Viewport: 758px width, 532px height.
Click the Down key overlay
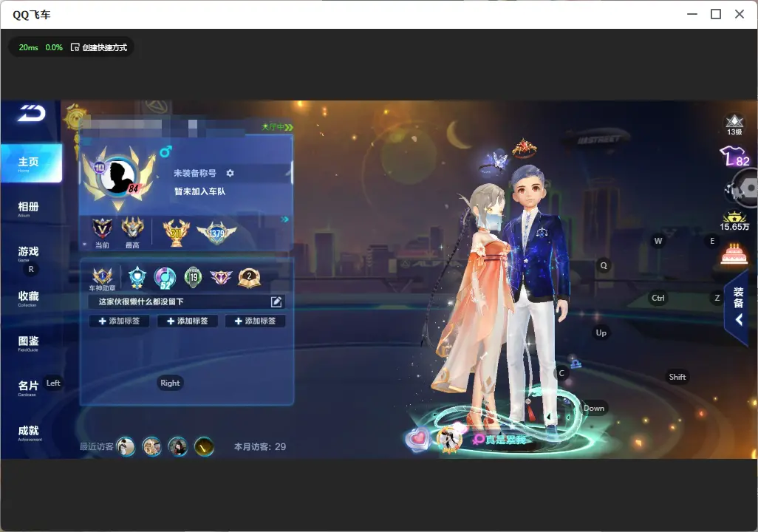pos(594,408)
